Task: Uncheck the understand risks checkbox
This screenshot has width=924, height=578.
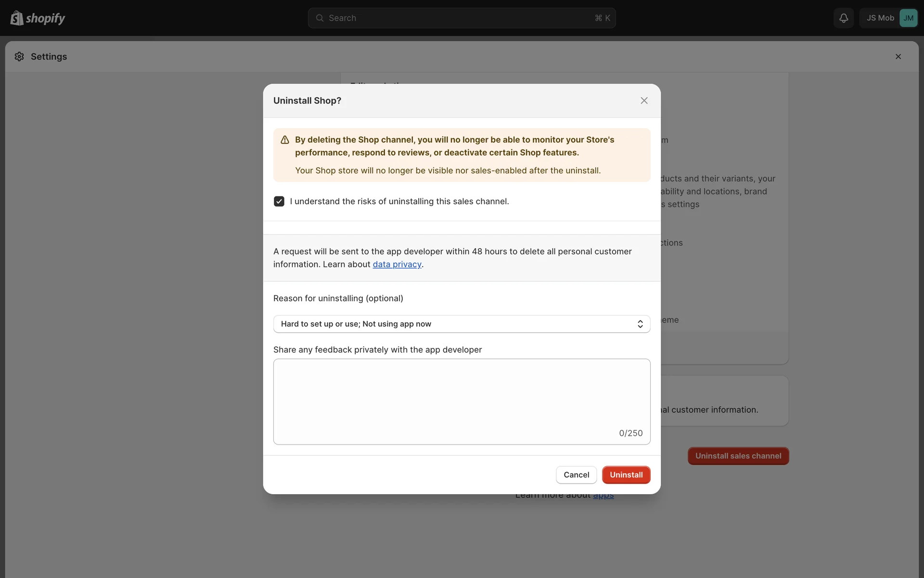Action: pos(279,201)
